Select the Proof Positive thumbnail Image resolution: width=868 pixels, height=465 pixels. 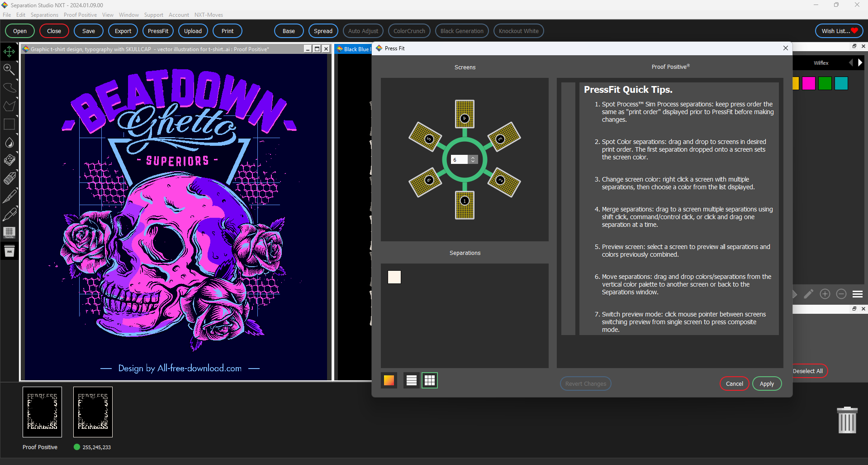(x=42, y=412)
